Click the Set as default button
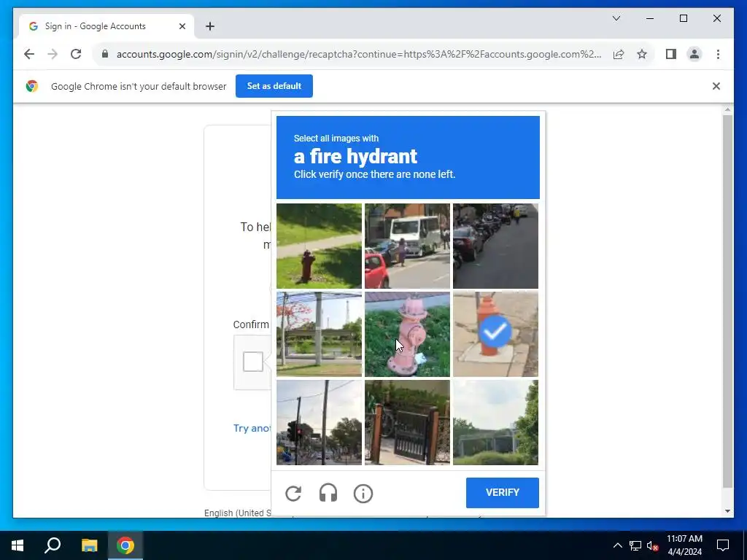 [274, 86]
